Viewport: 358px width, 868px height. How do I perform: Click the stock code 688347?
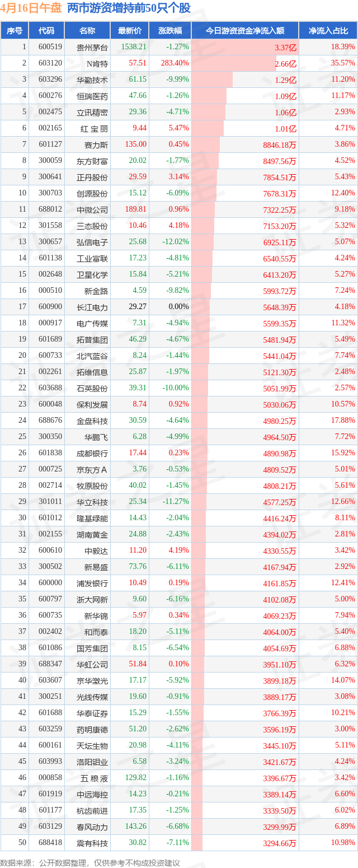click(50, 664)
